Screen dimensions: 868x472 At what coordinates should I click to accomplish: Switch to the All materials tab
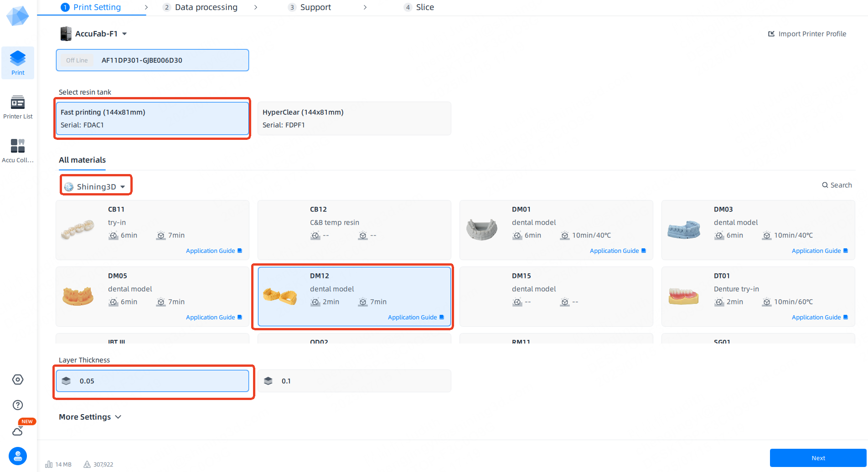point(82,160)
